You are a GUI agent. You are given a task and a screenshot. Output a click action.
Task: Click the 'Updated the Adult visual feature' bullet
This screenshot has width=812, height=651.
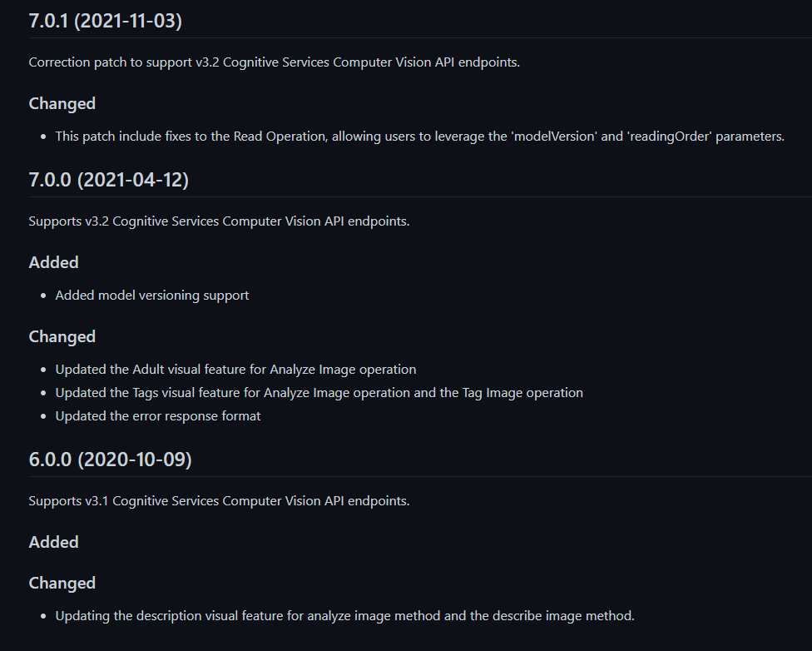point(235,370)
